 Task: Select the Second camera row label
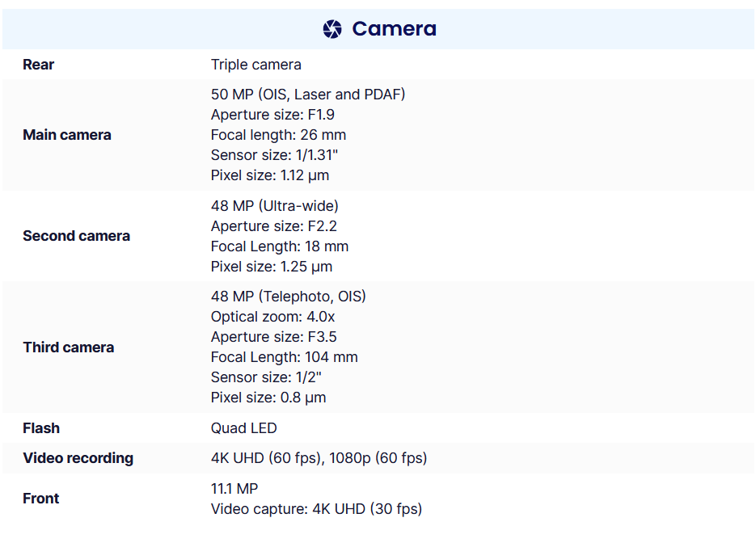[76, 236]
